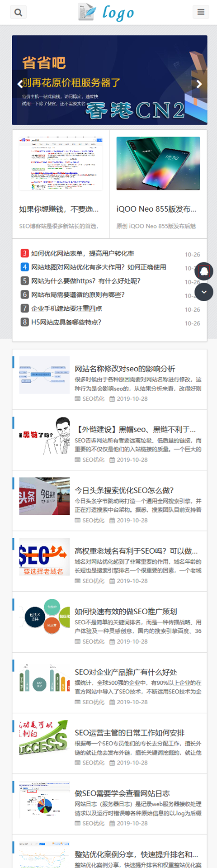Open the 省省吧 server banner

[109, 80]
